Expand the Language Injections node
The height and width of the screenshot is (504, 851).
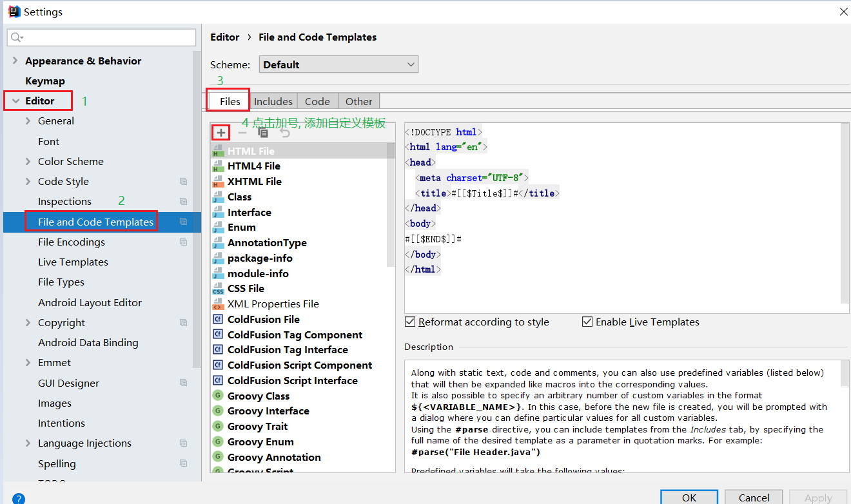pyautogui.click(x=28, y=443)
